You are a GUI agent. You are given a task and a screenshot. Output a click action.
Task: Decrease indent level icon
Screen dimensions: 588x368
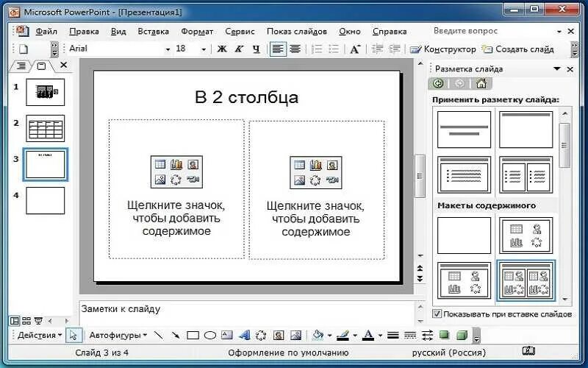(x=377, y=49)
